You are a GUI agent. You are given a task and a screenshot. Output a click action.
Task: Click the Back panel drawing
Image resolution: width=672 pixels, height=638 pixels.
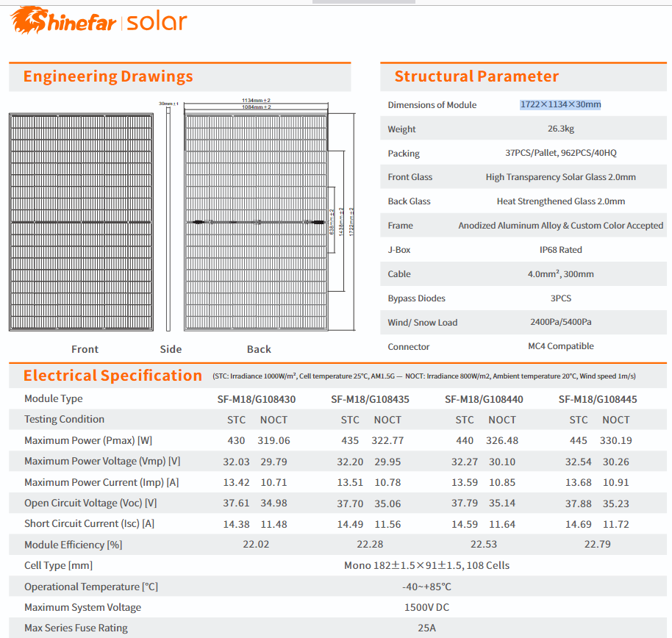click(256, 222)
